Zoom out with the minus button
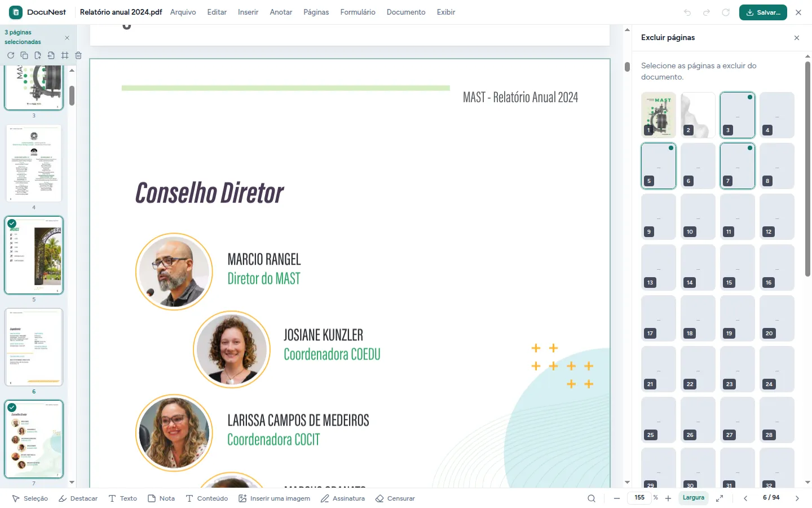The width and height of the screenshot is (812, 508). point(617,498)
